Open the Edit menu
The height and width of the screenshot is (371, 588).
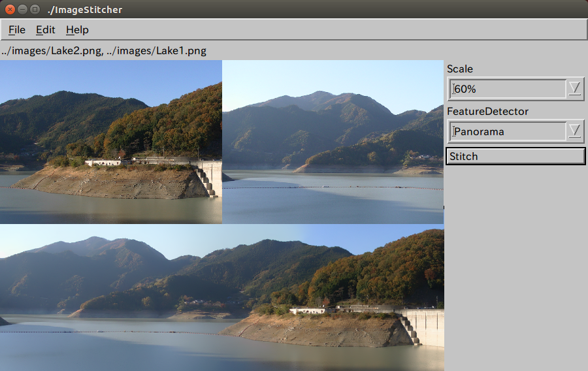(x=45, y=30)
